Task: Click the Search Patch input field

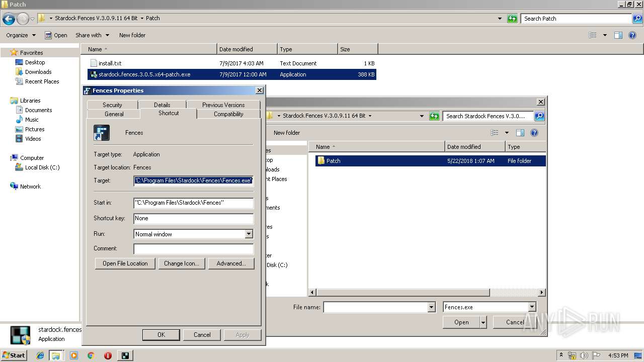Action: coord(577,19)
